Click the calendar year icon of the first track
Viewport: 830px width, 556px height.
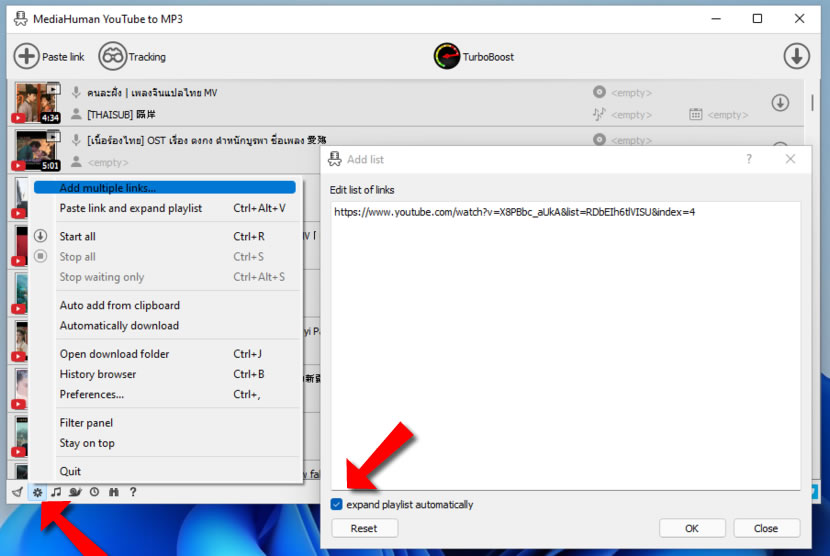tap(696, 114)
